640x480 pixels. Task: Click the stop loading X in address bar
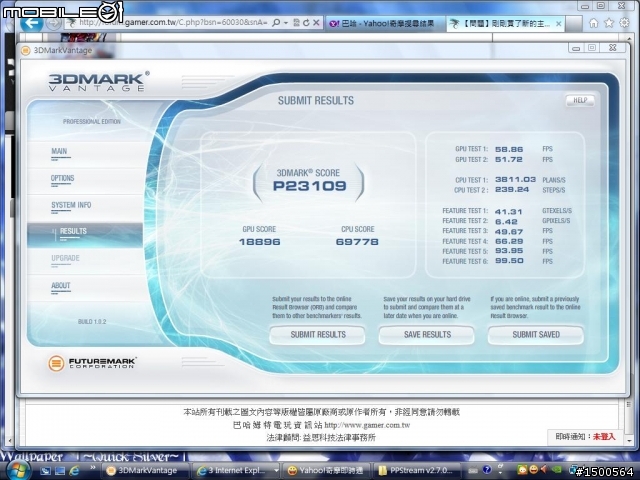[316, 23]
